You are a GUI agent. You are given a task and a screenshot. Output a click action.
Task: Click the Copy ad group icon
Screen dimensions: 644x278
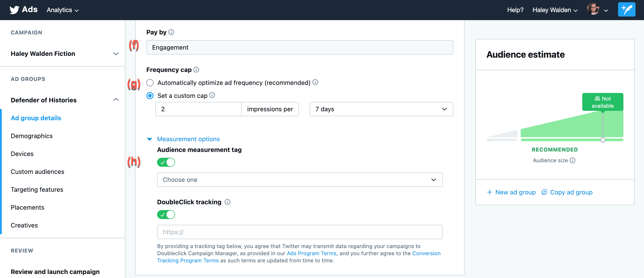545,192
